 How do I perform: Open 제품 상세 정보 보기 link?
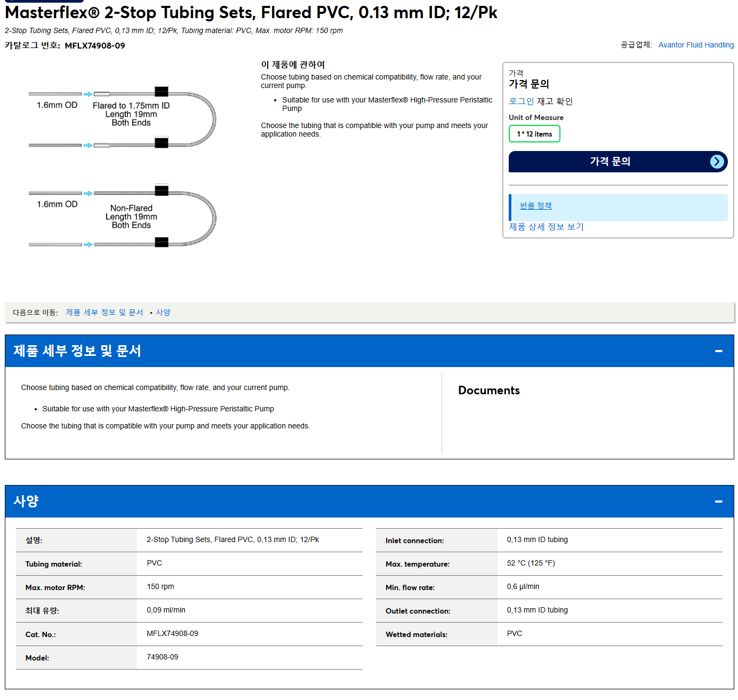546,227
